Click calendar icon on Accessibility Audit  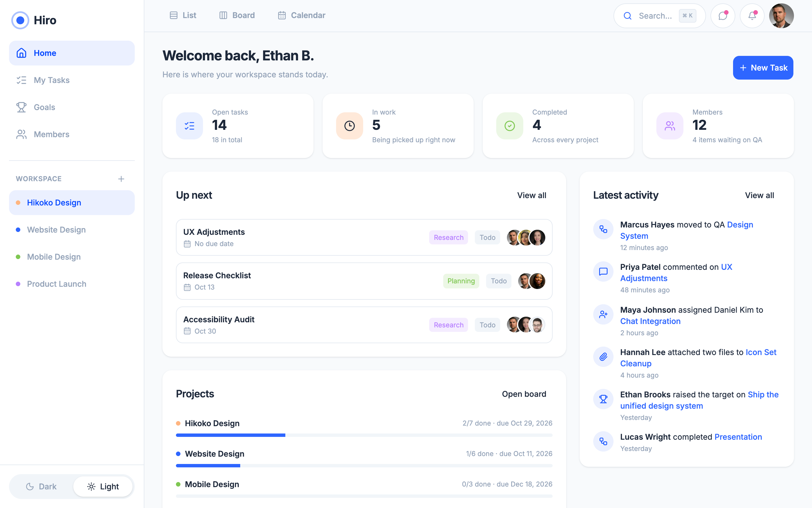pyautogui.click(x=187, y=331)
